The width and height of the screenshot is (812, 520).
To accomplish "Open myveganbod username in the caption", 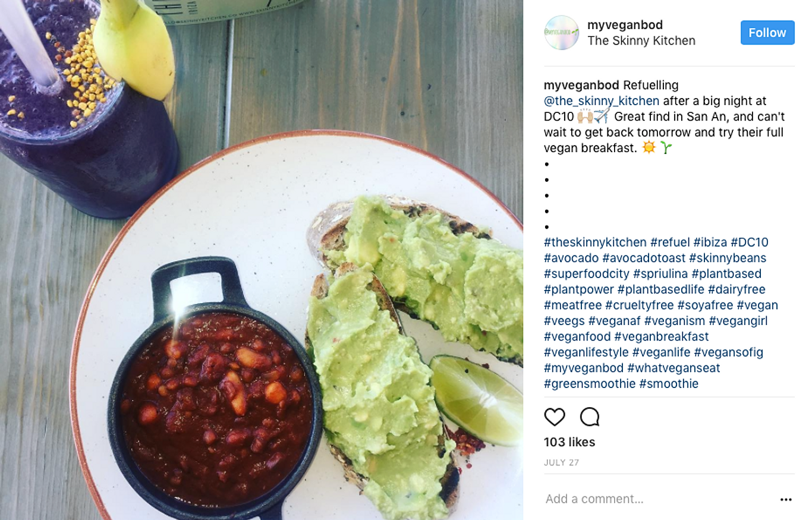I will click(581, 86).
